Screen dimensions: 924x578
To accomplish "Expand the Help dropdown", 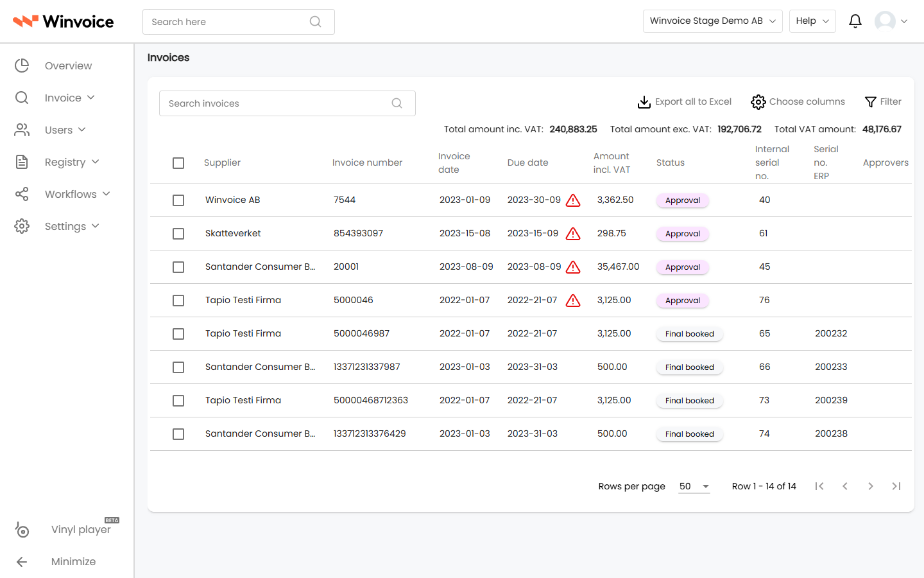I will point(812,21).
